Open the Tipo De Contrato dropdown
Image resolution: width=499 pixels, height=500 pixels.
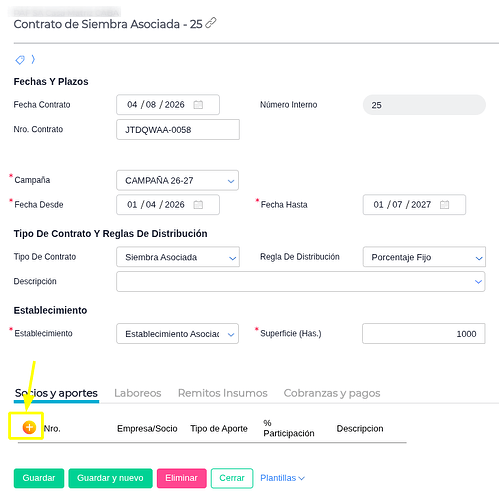pos(178,257)
